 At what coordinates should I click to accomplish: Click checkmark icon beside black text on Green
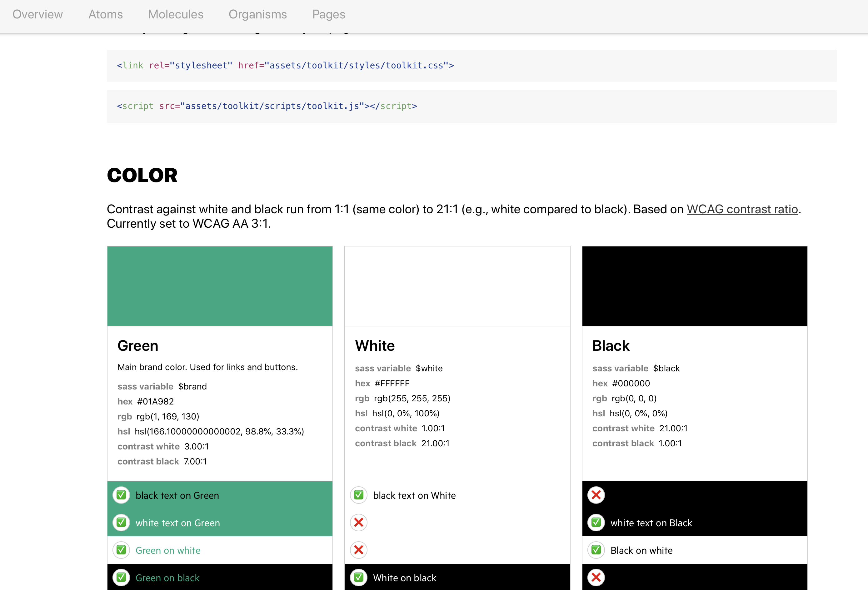click(x=121, y=495)
